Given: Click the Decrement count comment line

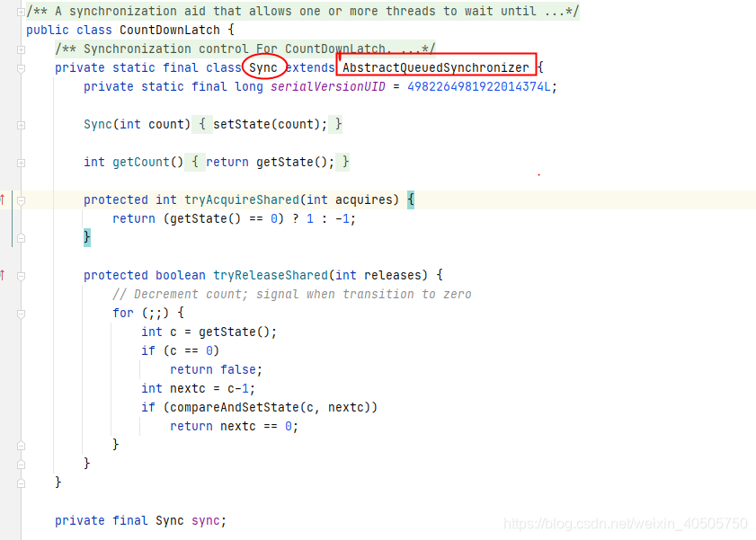Looking at the screenshot, I should (291, 294).
